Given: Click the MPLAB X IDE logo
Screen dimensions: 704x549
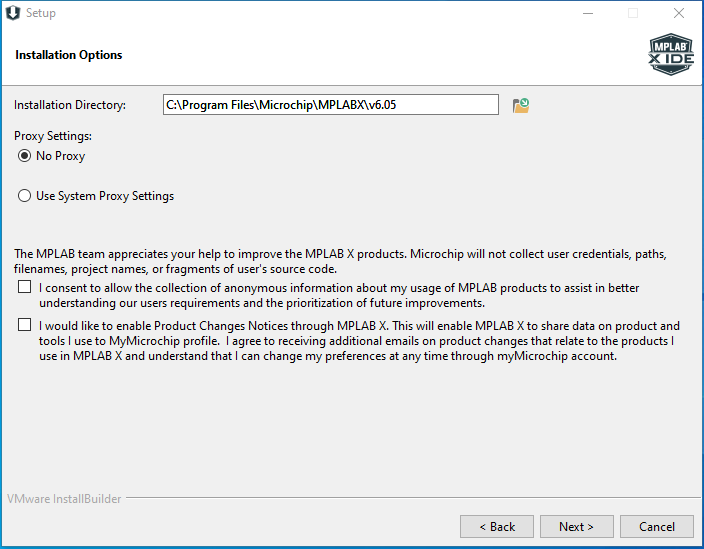Looking at the screenshot, I should [x=671, y=54].
